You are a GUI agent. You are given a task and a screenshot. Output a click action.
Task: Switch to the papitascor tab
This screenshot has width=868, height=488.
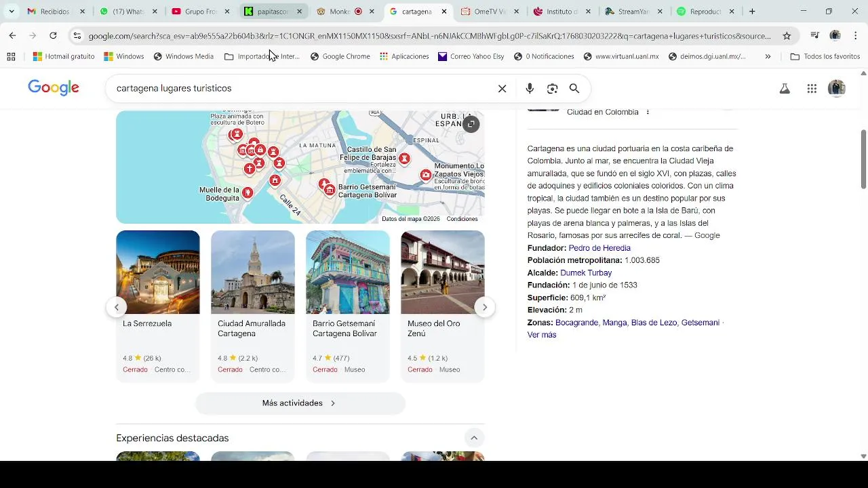[x=272, y=12]
